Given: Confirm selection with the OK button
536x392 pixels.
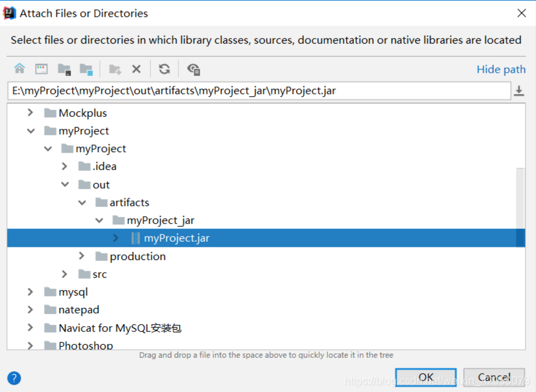Looking at the screenshot, I should point(425,377).
